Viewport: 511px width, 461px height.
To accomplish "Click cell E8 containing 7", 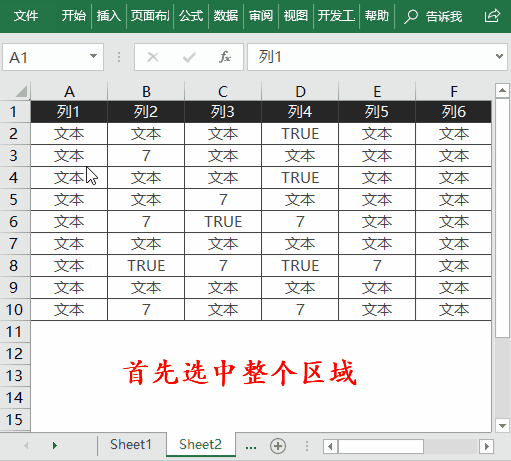I will click(377, 266).
